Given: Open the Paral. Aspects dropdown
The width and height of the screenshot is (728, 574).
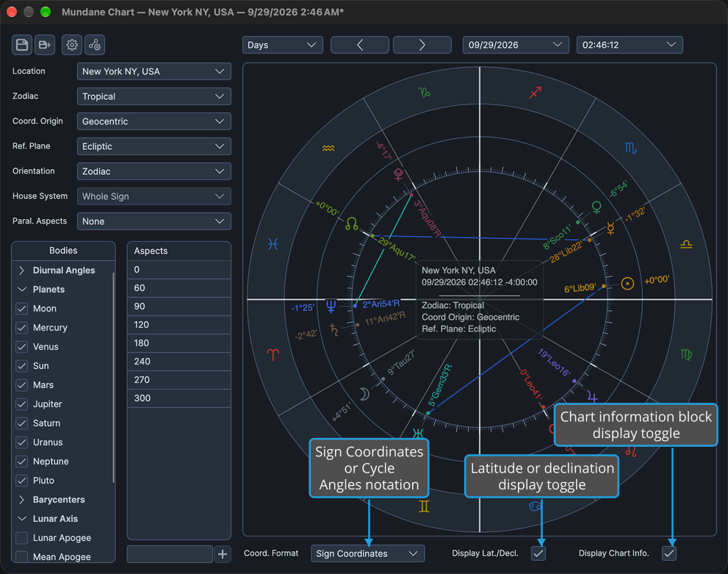Looking at the screenshot, I should pos(154,221).
